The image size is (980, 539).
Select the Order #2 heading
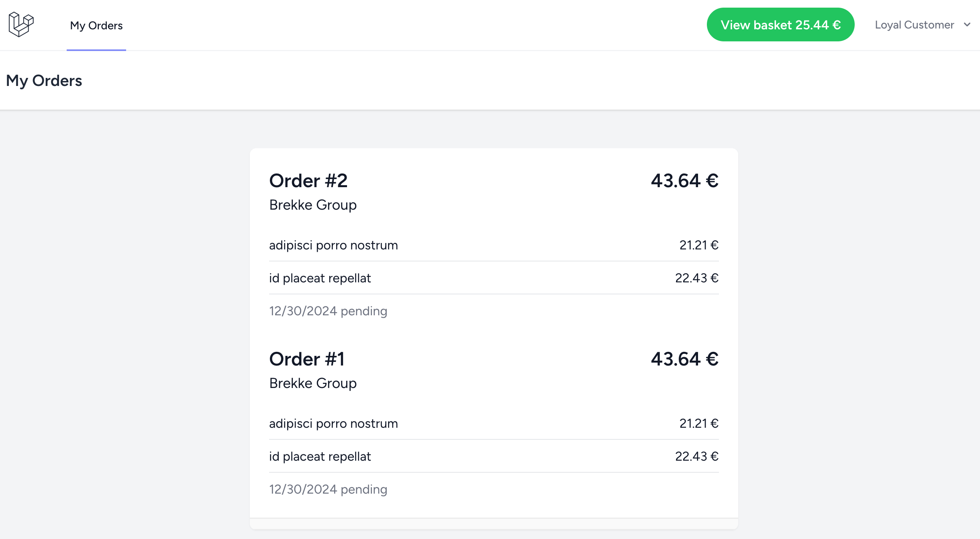click(308, 181)
